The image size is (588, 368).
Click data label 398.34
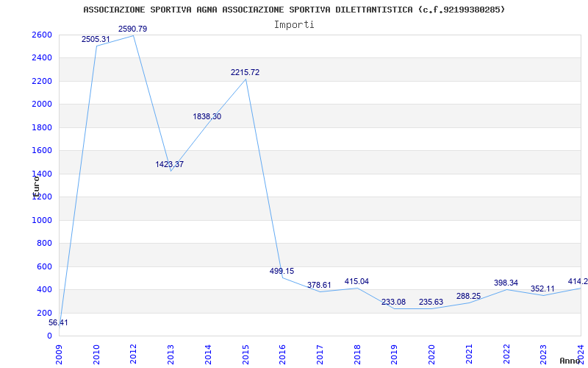pyautogui.click(x=506, y=283)
